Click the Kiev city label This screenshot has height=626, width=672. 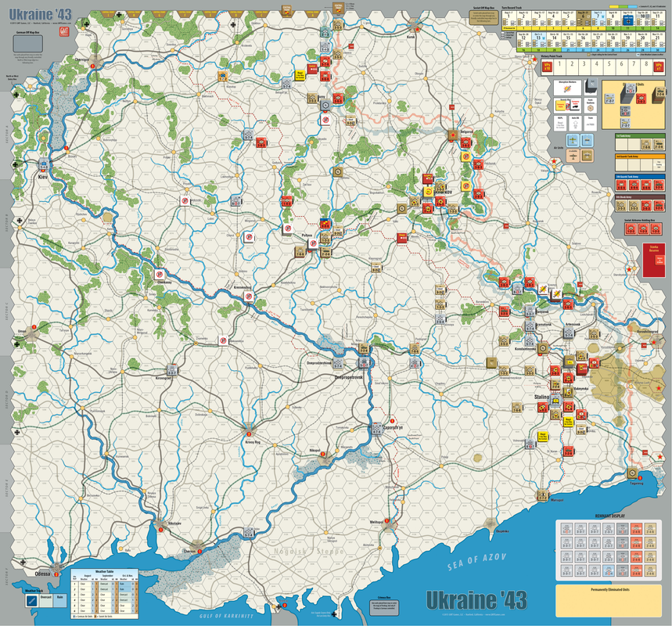43,177
